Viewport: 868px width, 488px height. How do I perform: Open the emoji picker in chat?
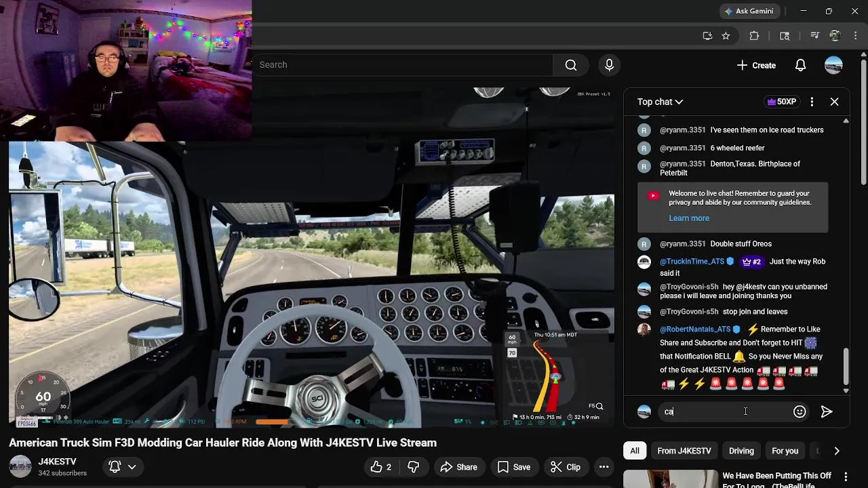[x=800, y=411]
